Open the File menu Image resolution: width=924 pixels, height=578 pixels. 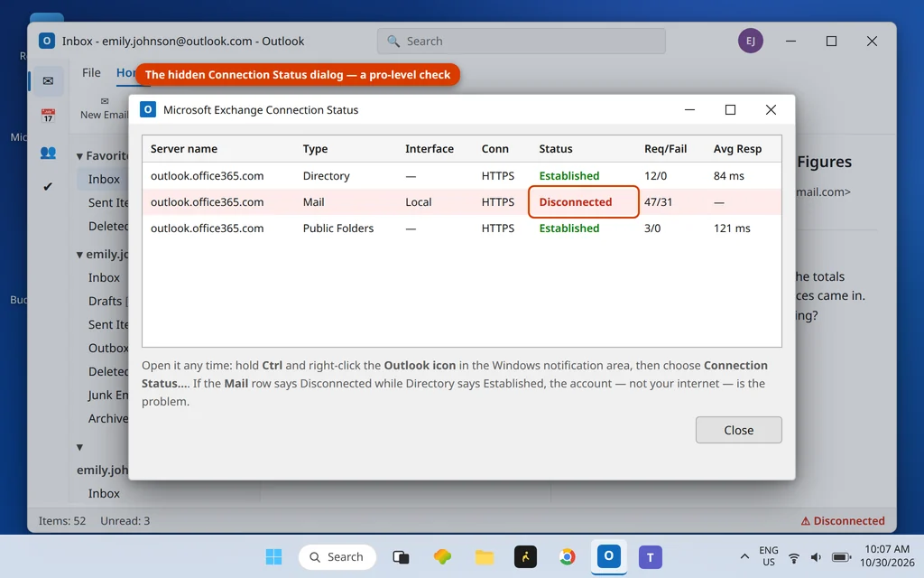(91, 72)
